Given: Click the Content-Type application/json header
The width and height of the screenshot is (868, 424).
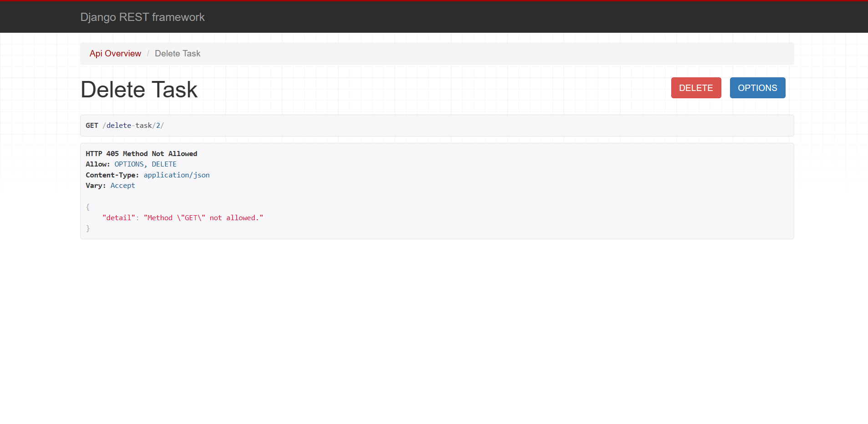Looking at the screenshot, I should click(148, 175).
